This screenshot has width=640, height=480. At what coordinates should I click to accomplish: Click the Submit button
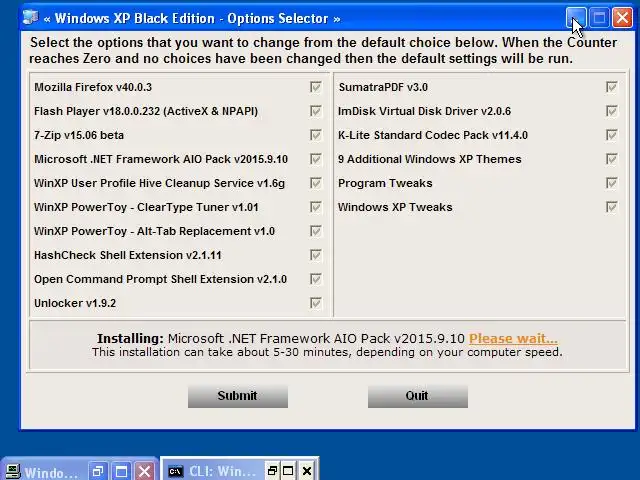point(238,396)
